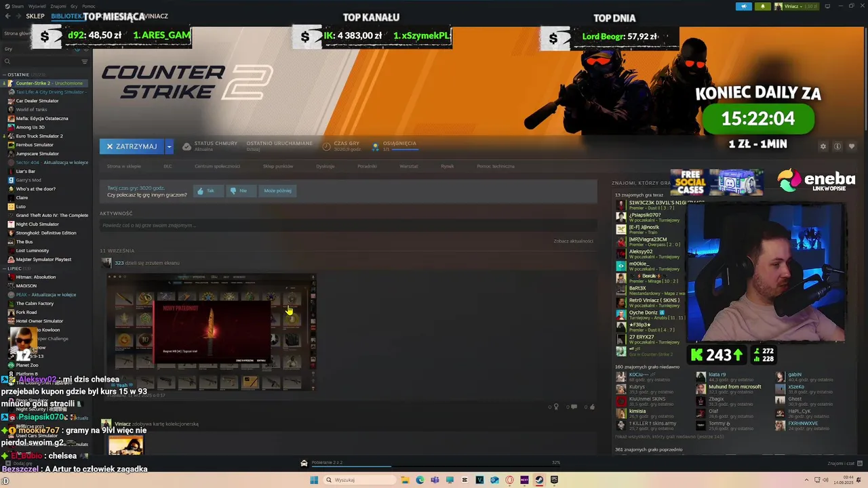Viewport: 868px width, 488px height.
Task: Open Poradniki link
Action: tap(367, 166)
